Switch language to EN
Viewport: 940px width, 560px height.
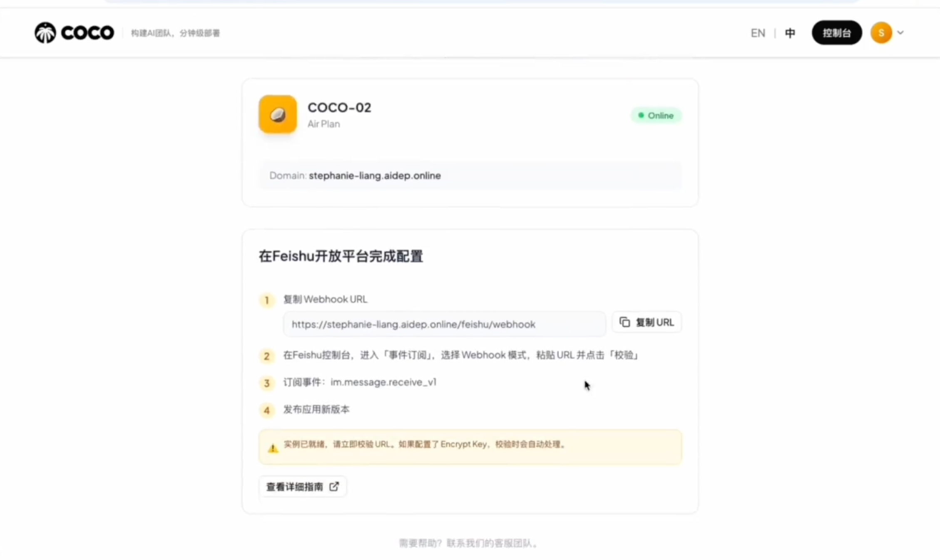tap(758, 32)
